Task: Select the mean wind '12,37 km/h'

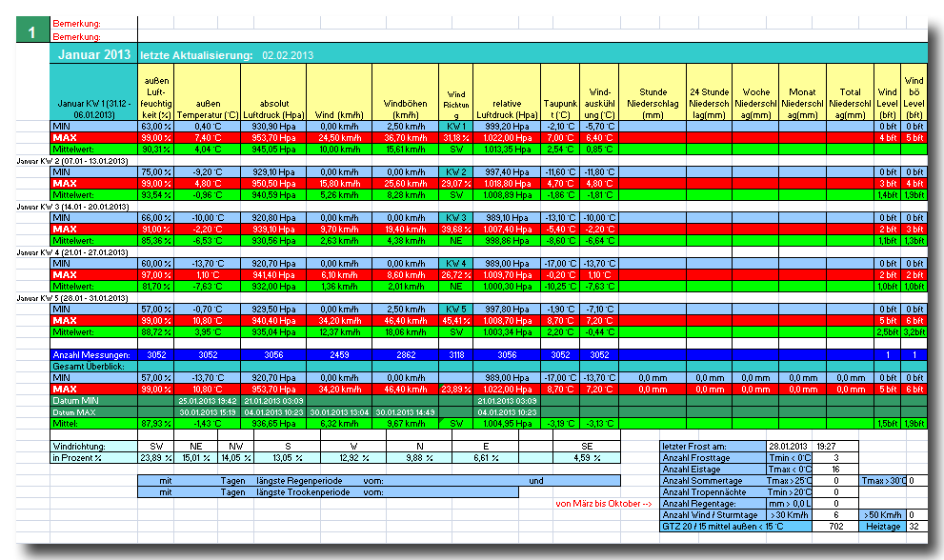Action: pos(339,332)
